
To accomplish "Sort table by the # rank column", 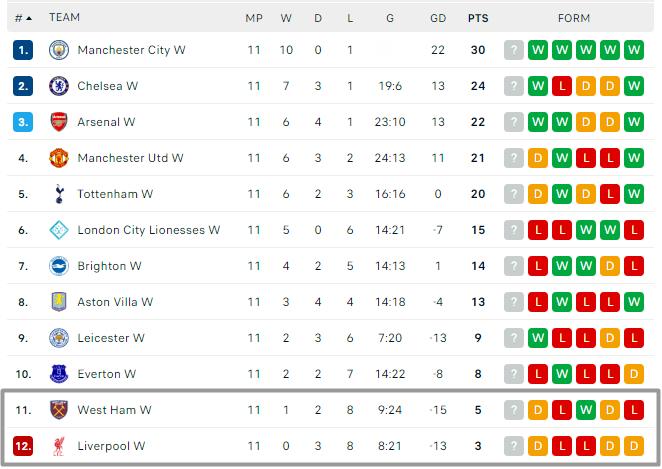I will pos(23,18).
